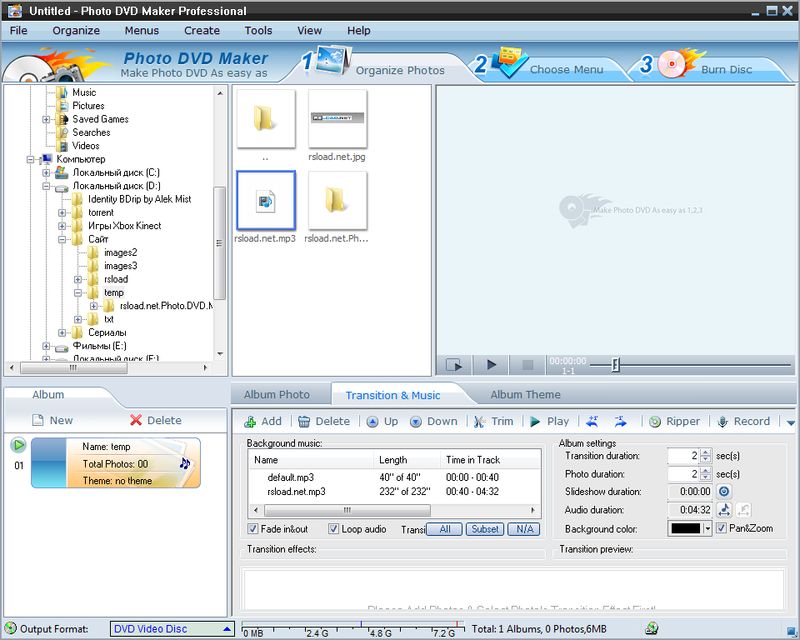The image size is (800, 640).
Task: Open the Organize menu
Action: 76,31
